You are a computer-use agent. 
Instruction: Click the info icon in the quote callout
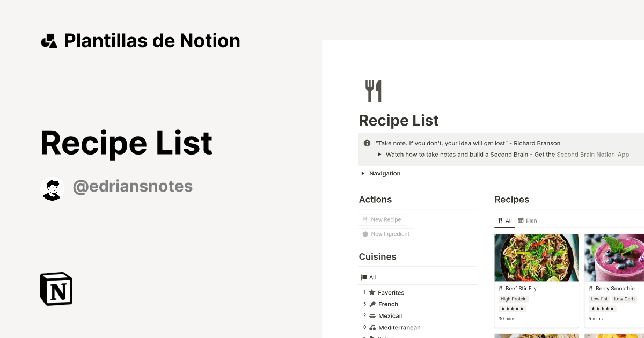click(x=367, y=143)
